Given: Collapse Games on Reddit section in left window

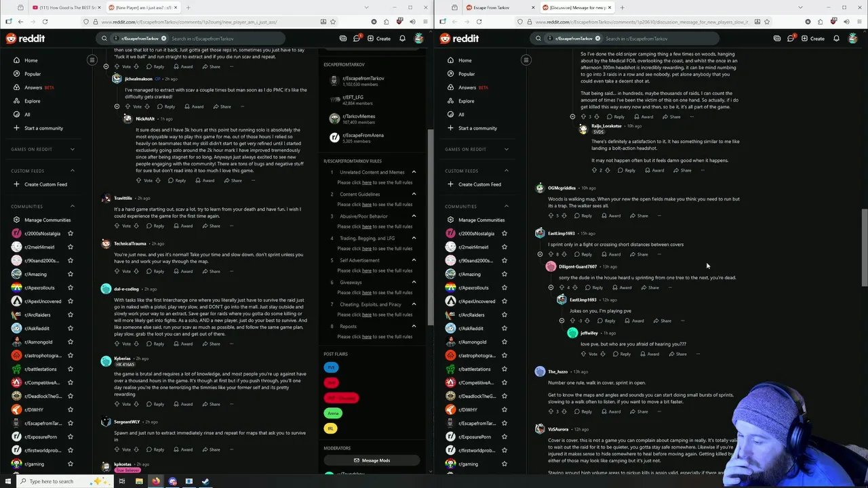Looking at the screenshot, I should click(73, 149).
